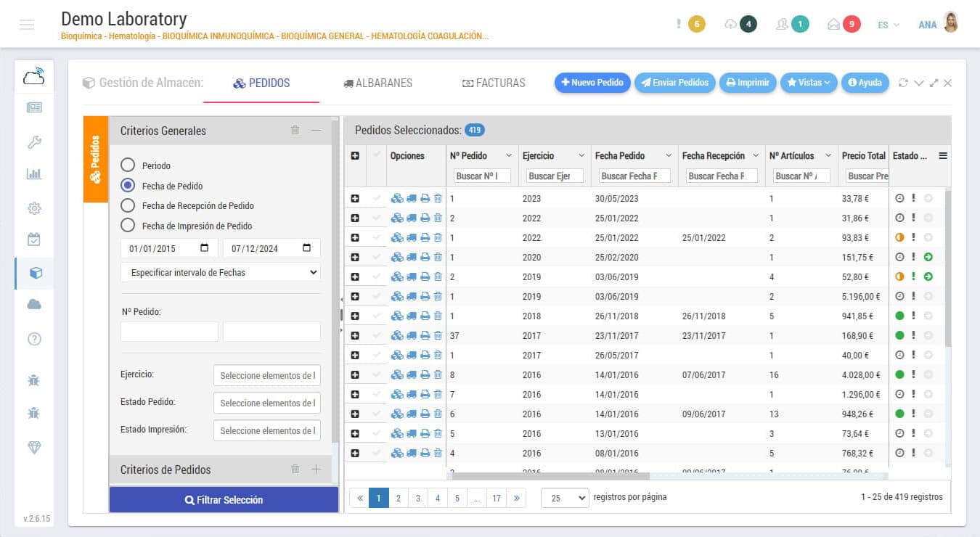The image size is (980, 537).
Task: Open the wrench tools sidebar section
Action: (x=34, y=142)
